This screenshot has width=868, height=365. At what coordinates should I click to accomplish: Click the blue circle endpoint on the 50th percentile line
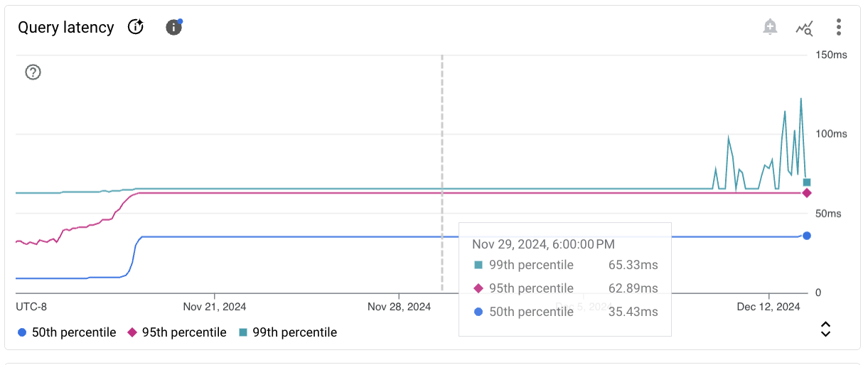(807, 236)
